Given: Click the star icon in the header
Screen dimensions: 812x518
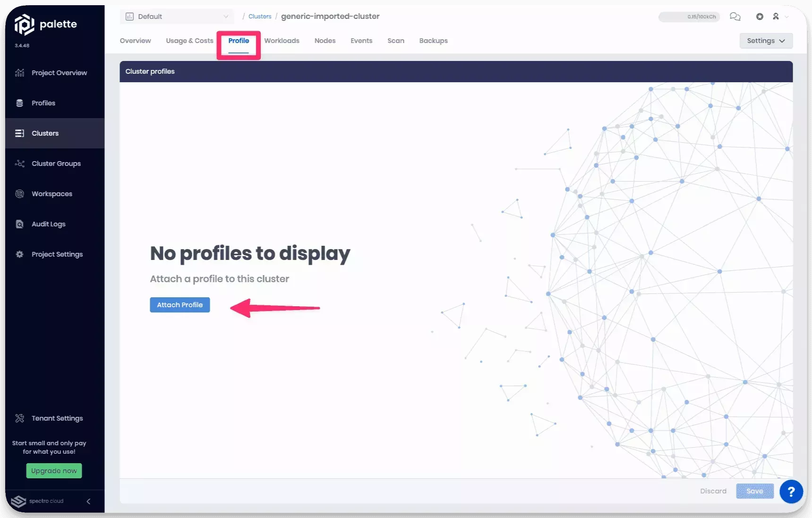Looking at the screenshot, I should tap(759, 16).
